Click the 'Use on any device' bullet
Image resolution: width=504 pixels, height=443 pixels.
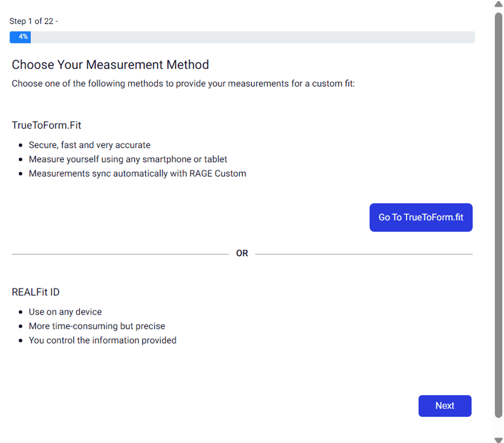click(65, 312)
